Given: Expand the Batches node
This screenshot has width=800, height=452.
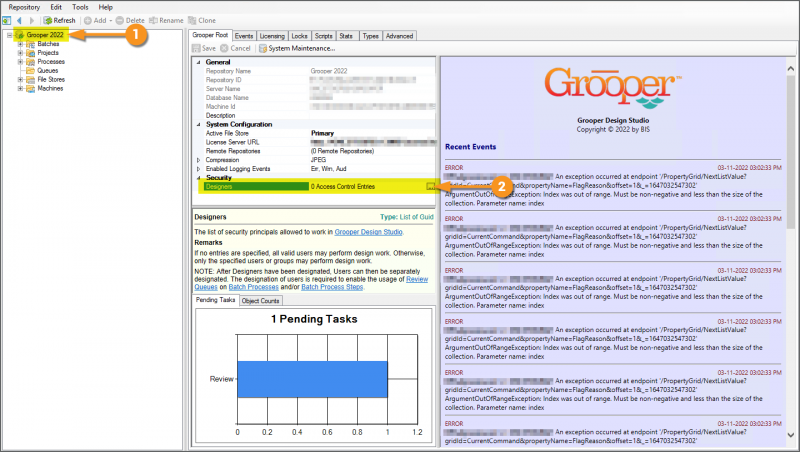Looking at the screenshot, I should coord(20,44).
